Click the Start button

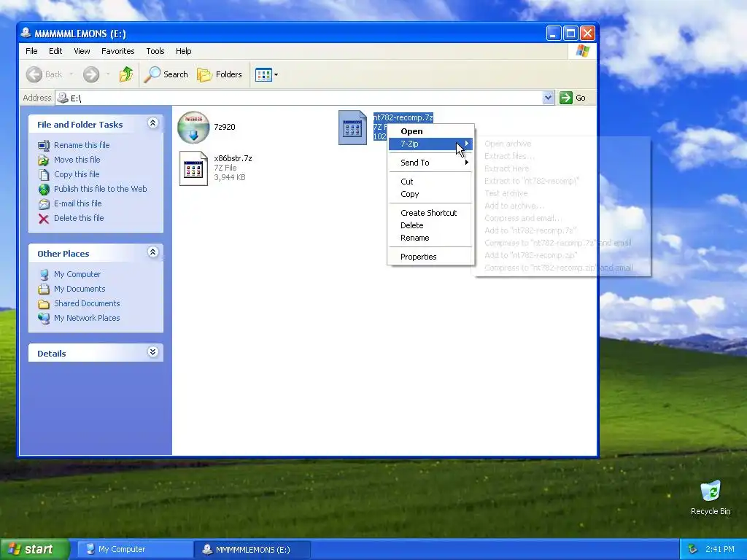click(x=34, y=550)
